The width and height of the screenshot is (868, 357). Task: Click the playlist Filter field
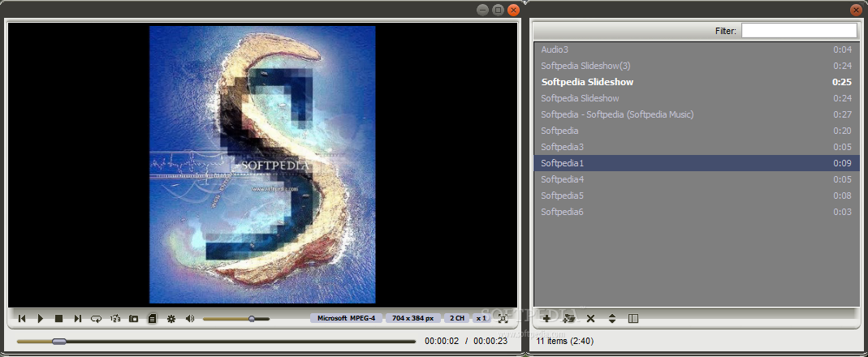799,31
